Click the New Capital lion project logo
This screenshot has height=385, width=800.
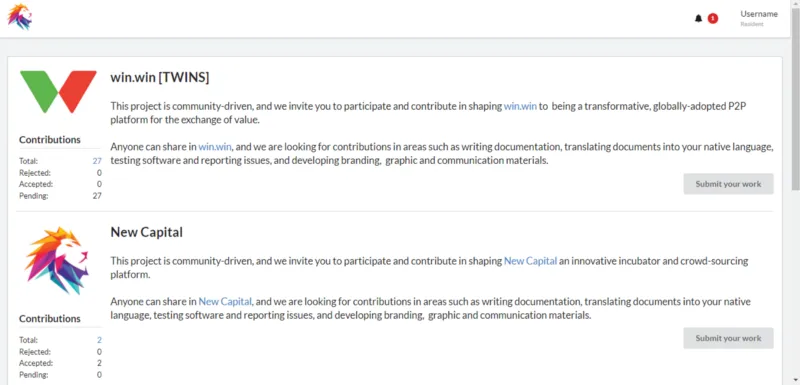(57, 261)
